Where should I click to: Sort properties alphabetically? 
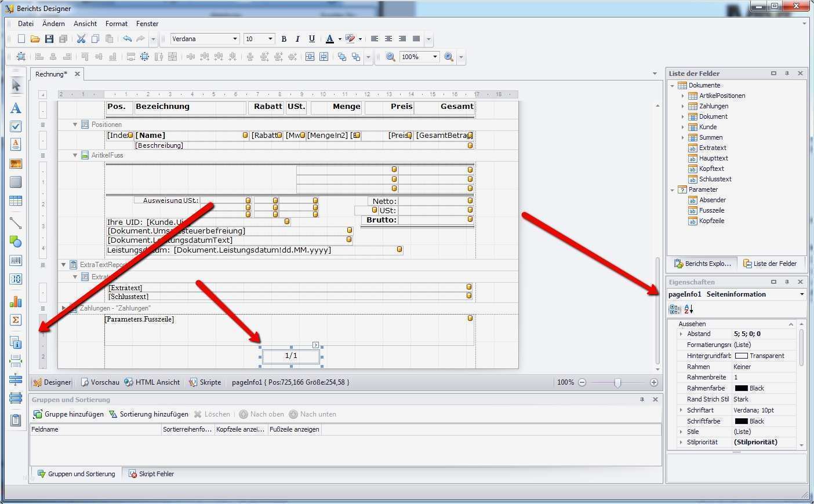[x=688, y=309]
